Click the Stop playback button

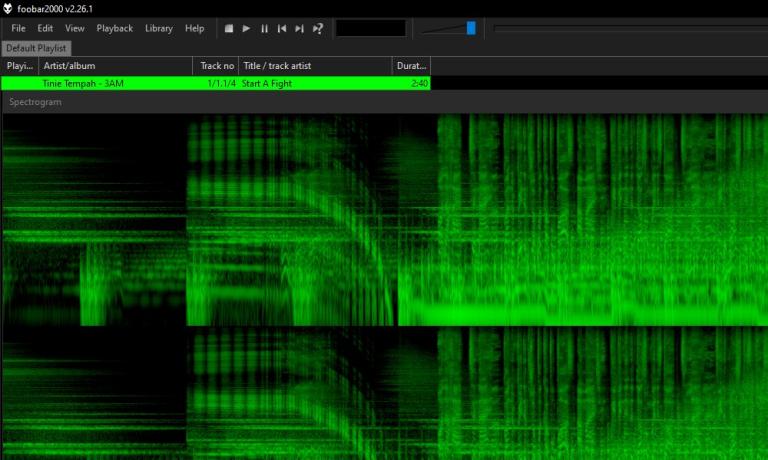[x=229, y=28]
